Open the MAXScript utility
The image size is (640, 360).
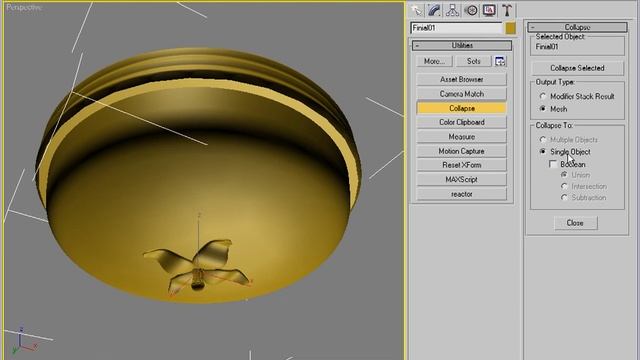tap(462, 179)
